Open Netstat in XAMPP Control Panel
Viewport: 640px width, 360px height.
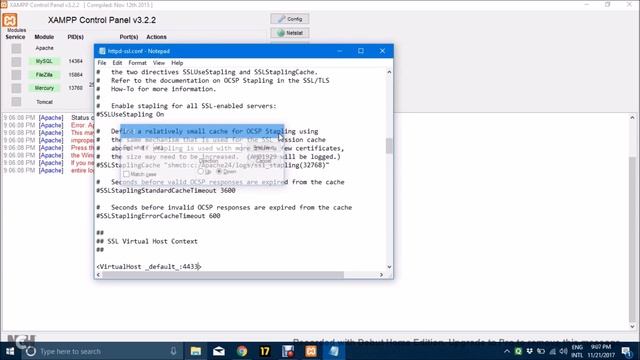290,33
